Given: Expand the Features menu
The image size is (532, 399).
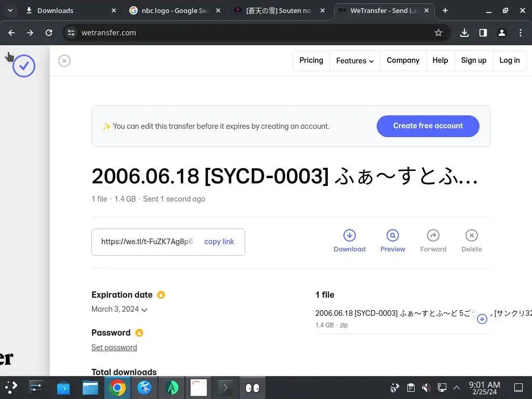Looking at the screenshot, I should coord(355,61).
